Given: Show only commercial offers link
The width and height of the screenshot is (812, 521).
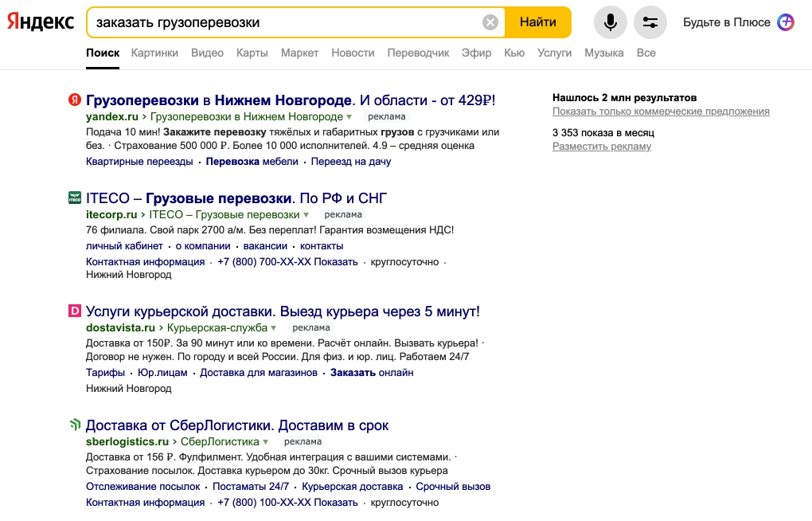Looking at the screenshot, I should tap(661, 111).
